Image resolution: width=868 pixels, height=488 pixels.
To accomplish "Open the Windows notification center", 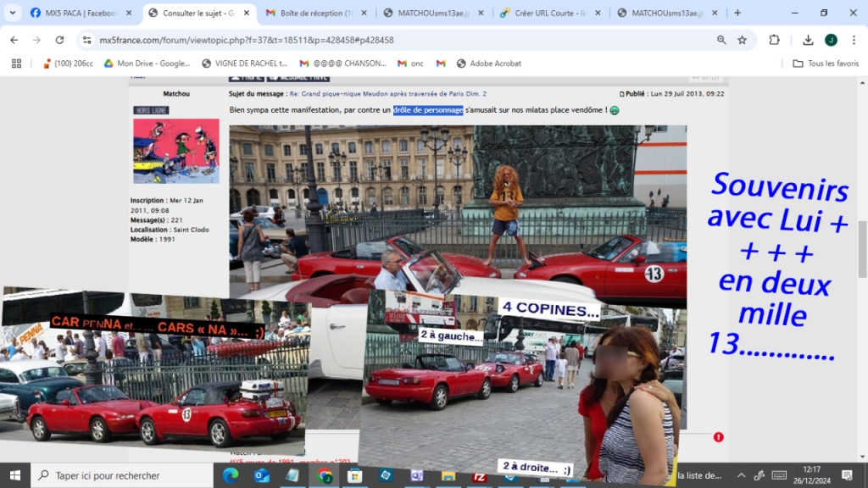I will point(847,475).
